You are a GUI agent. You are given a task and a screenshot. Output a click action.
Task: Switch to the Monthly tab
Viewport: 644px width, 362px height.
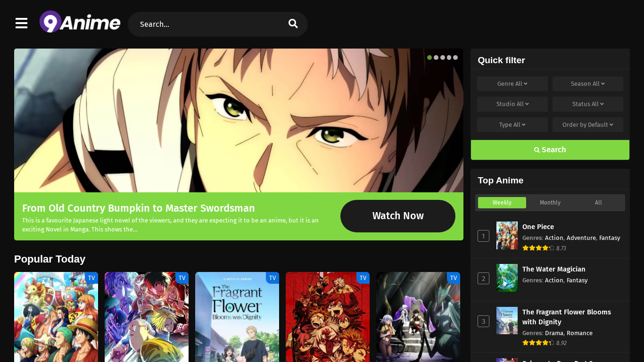point(550,203)
